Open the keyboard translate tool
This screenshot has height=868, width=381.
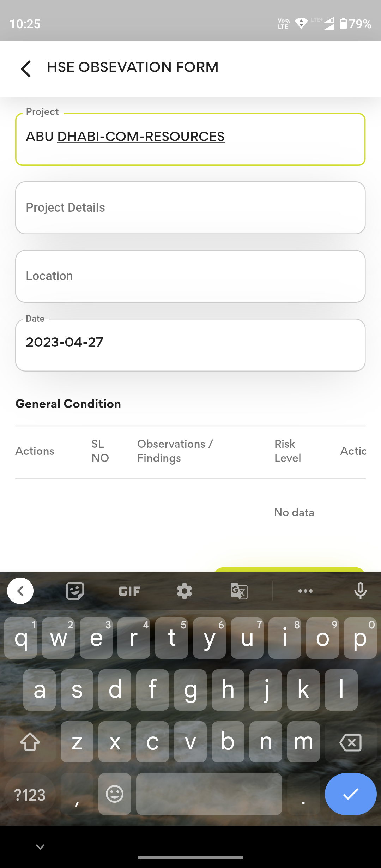(239, 591)
